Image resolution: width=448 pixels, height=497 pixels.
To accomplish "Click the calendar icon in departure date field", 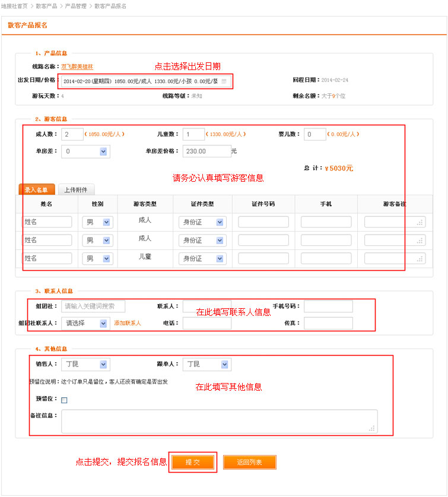I will [224, 81].
